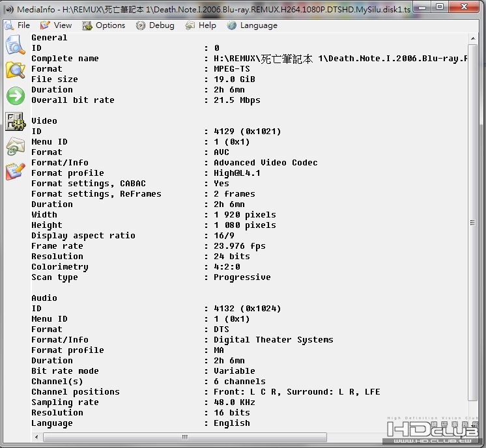Click the 'Digital Theater Systems' text

(x=274, y=340)
